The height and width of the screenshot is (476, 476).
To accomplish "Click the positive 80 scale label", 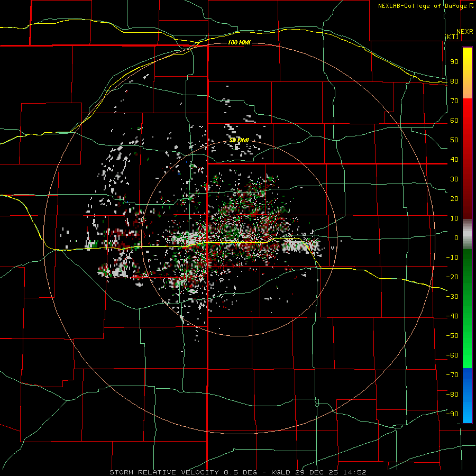I will point(454,81).
